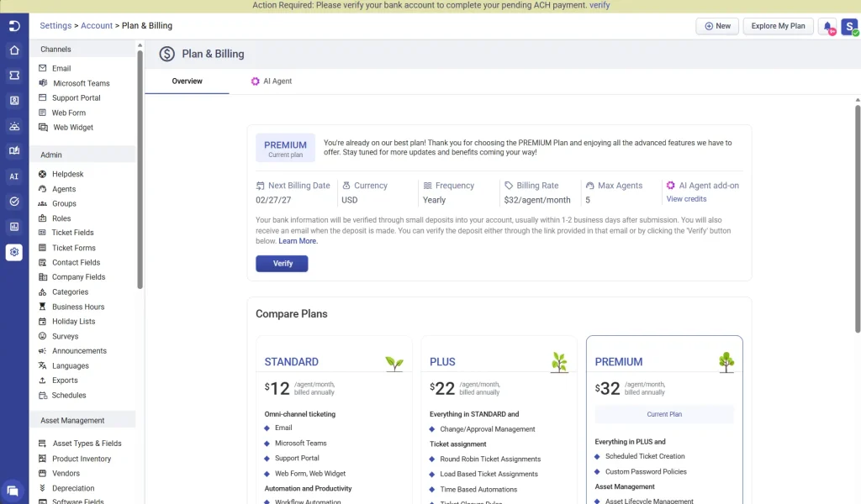Click the Settings gear icon in the rail

coord(12,250)
